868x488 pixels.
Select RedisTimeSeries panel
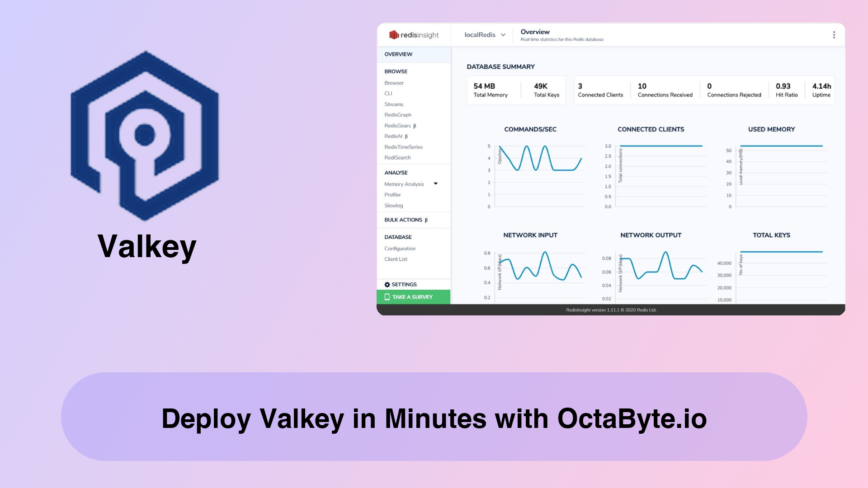point(403,146)
